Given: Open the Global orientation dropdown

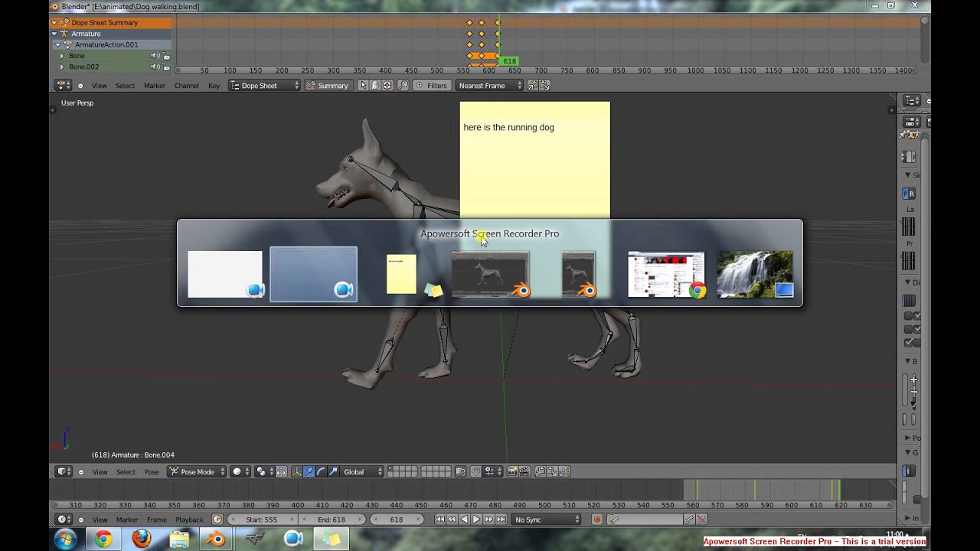Looking at the screenshot, I should [362, 472].
